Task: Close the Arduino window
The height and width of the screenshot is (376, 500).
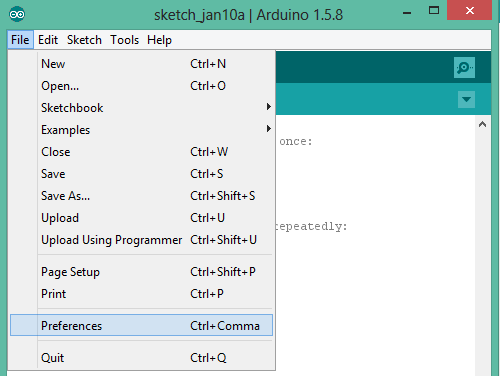Action: tap(470, 11)
